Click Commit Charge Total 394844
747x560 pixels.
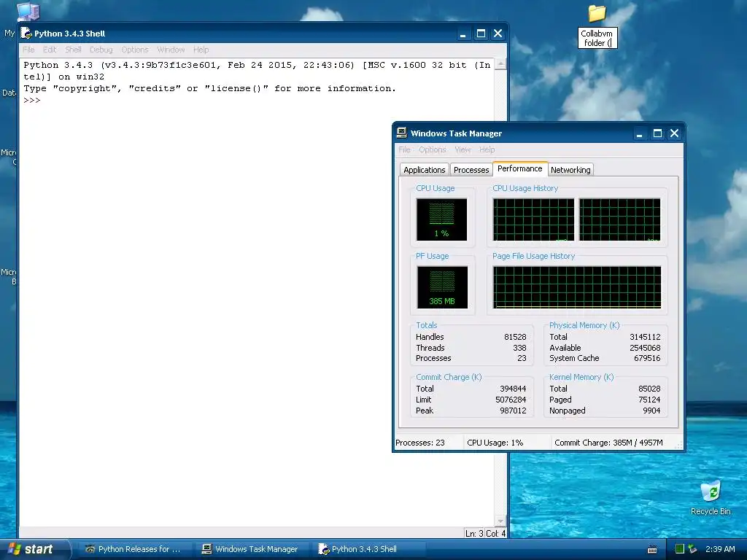click(513, 389)
